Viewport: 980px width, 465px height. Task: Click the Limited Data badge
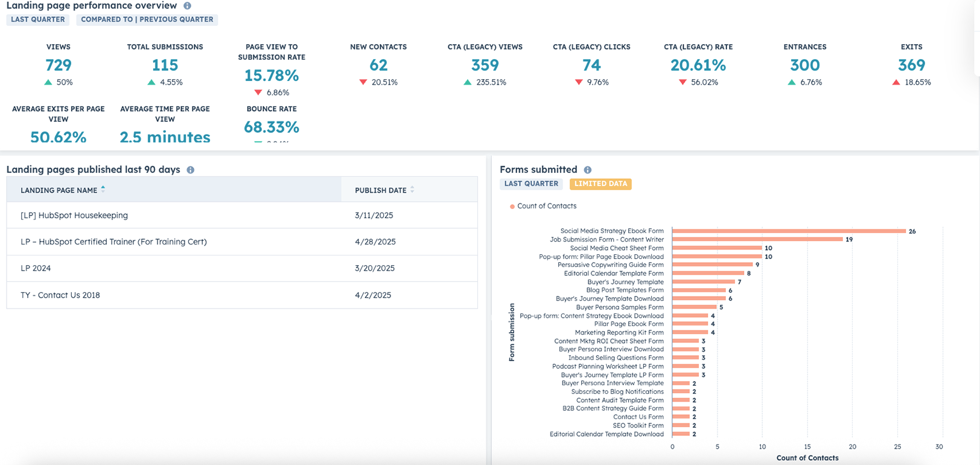[x=600, y=184]
